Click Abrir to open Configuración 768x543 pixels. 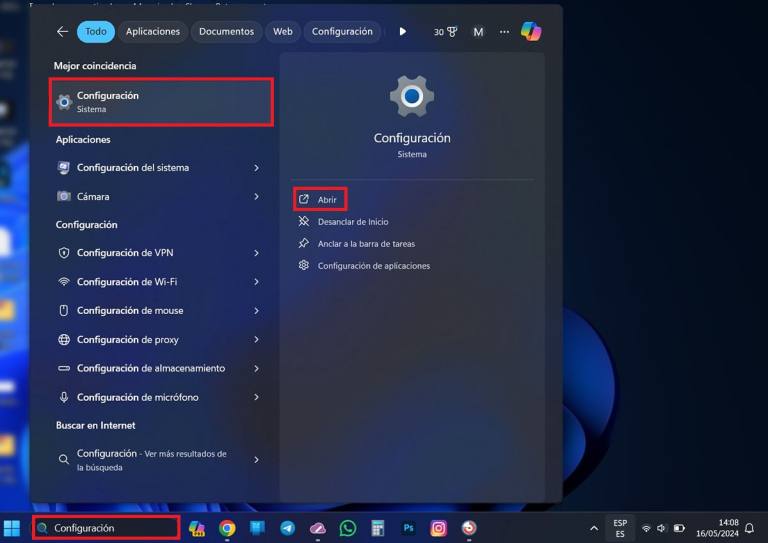tap(326, 200)
